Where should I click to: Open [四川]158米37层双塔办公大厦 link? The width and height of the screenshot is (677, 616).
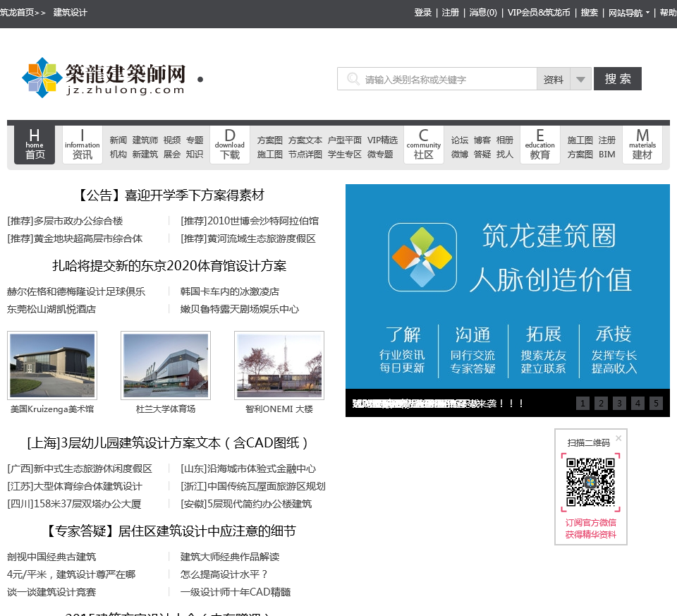74,504
